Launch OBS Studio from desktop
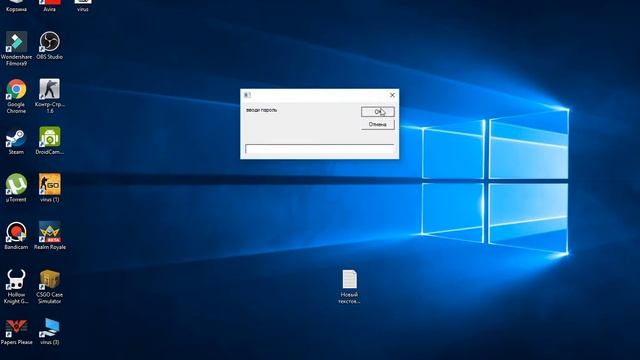Image resolution: width=640 pixels, height=360 pixels. (x=49, y=45)
